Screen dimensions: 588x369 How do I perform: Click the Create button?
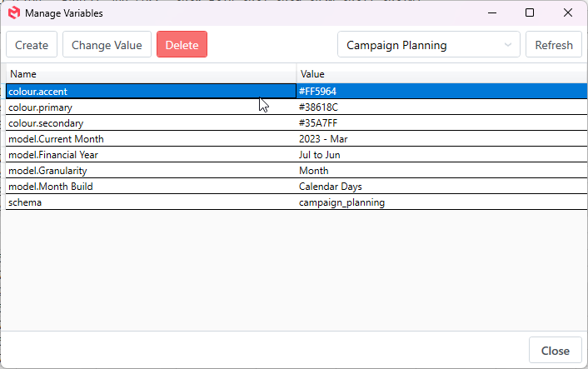pos(32,45)
